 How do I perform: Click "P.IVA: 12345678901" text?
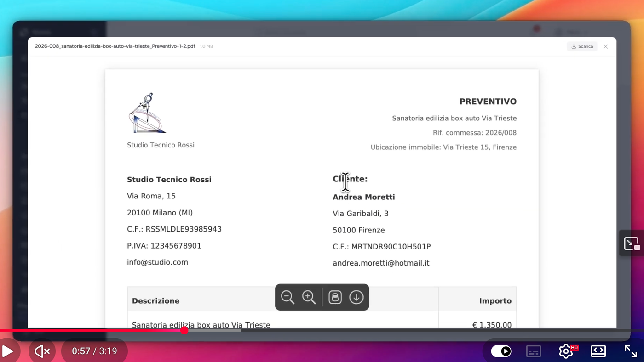click(x=164, y=246)
